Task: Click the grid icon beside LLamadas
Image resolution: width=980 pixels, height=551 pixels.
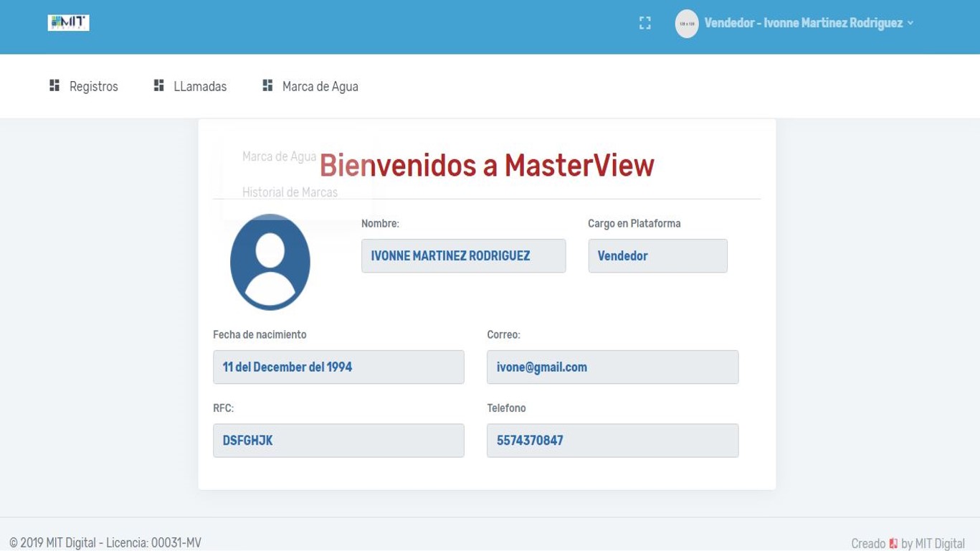Action: tap(159, 86)
